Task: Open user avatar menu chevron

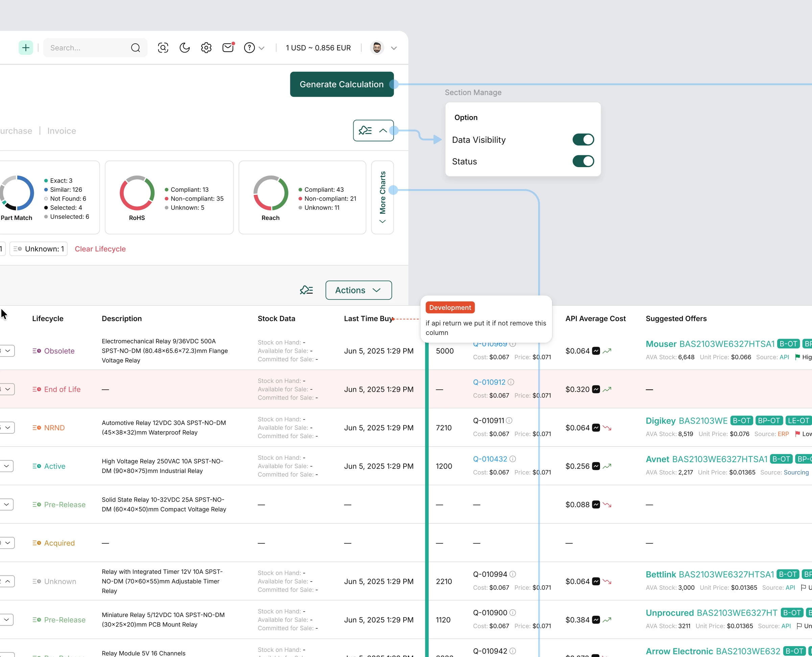Action: pyautogui.click(x=394, y=48)
